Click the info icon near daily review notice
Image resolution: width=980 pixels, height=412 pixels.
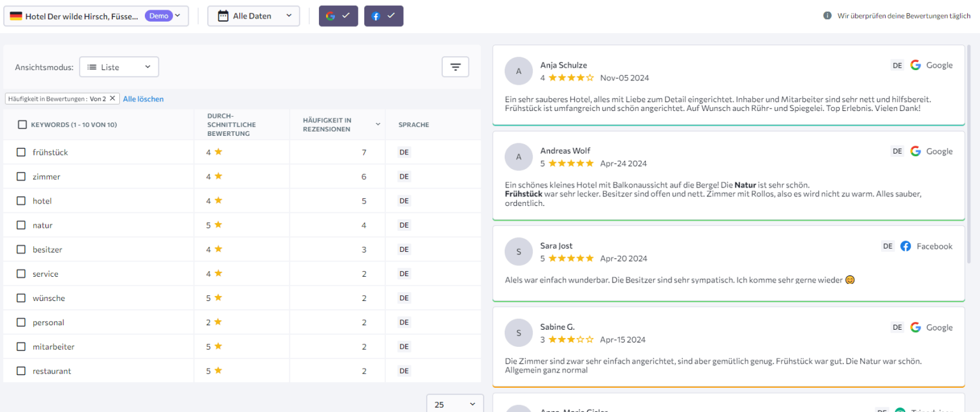(827, 16)
